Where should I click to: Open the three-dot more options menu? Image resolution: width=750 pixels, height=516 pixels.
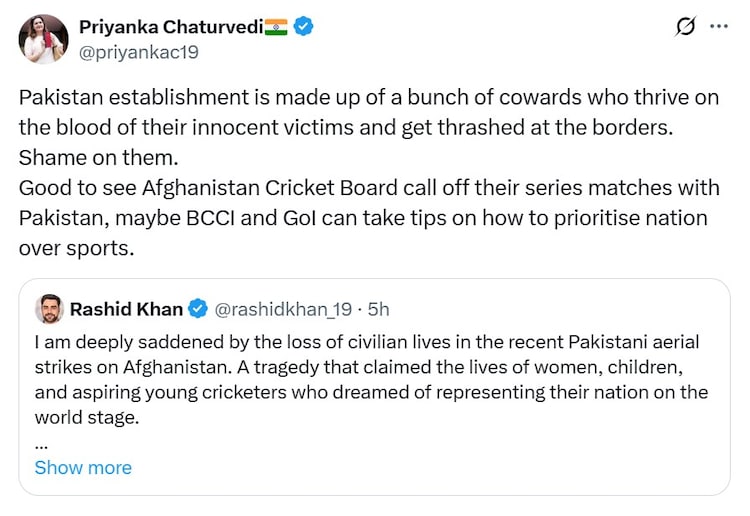pyautogui.click(x=719, y=27)
